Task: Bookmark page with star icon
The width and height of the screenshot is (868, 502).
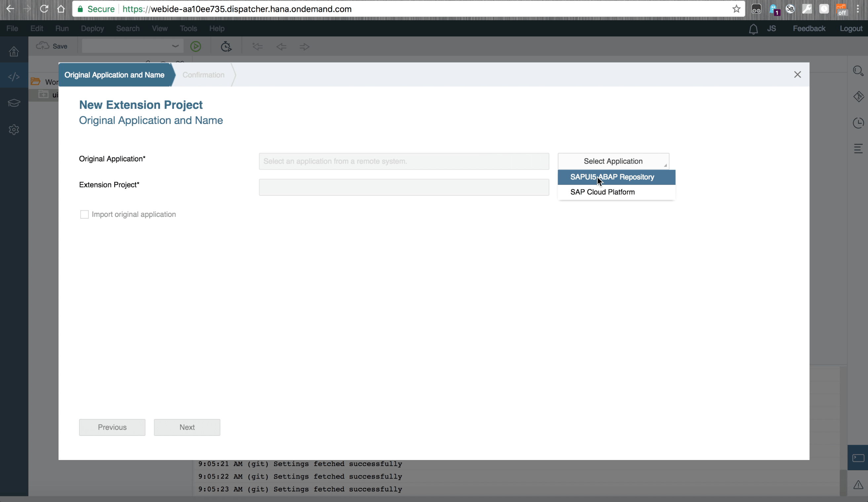Action: pyautogui.click(x=736, y=9)
